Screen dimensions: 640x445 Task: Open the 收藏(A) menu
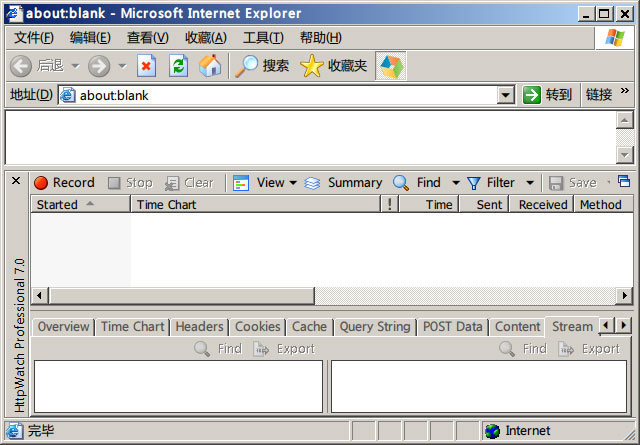click(206, 38)
